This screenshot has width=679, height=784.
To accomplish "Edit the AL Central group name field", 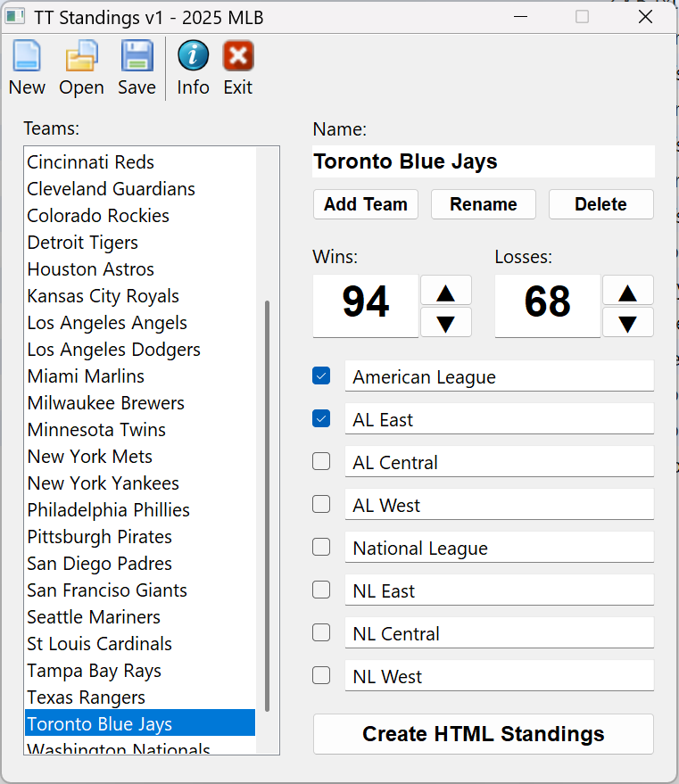I will (500, 461).
